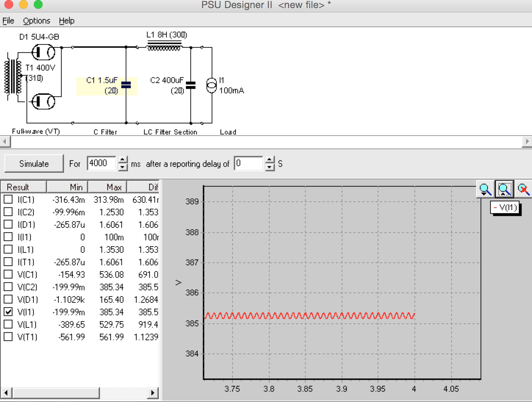The height and width of the screenshot is (402, 532).
Task: Enable the V(C1) result checkbox
Action: tap(8, 274)
